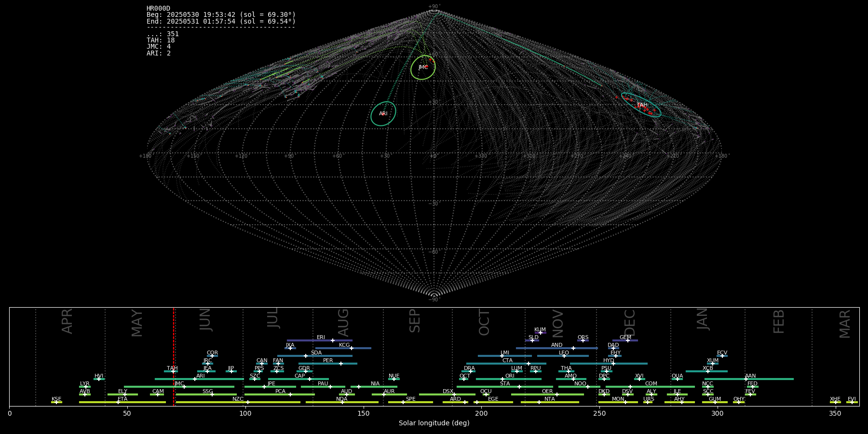
Task: Click the JRC shower label in timeline
Action: click(207, 361)
